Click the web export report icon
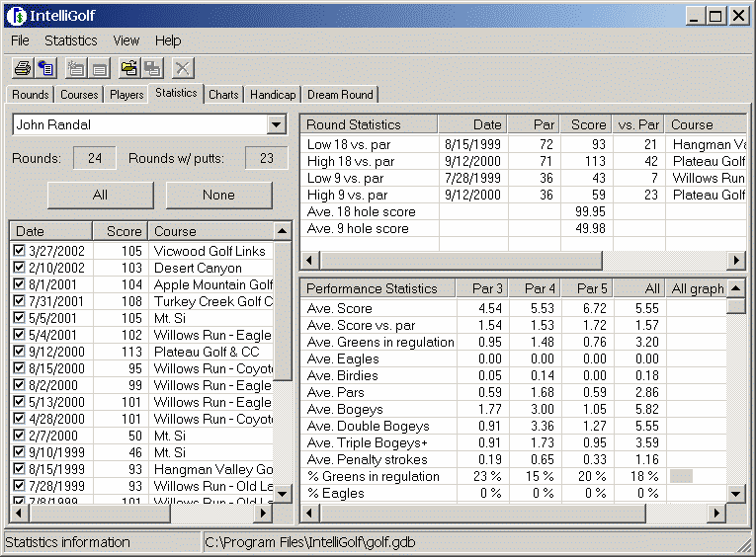Viewport: 756px width, 557px height. coord(46,68)
